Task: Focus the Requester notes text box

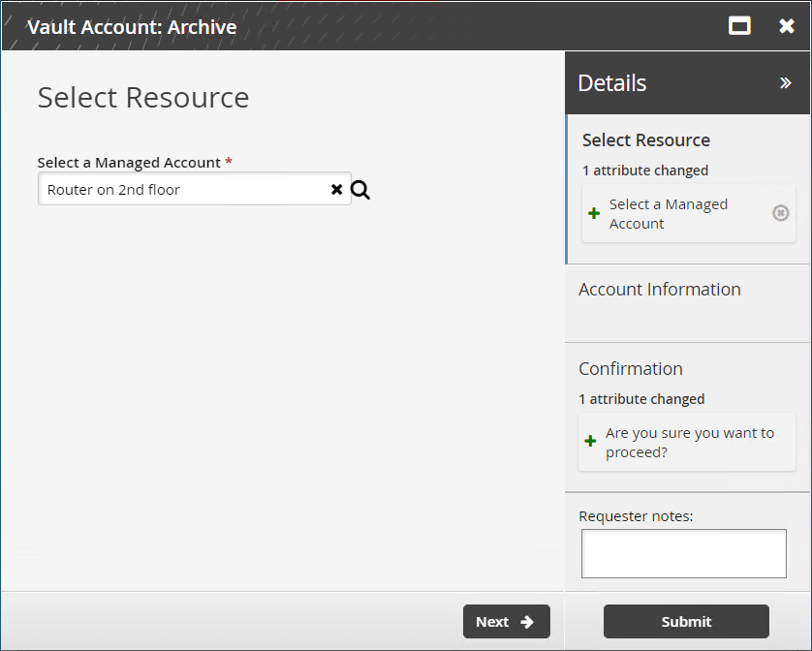Action: (683, 553)
